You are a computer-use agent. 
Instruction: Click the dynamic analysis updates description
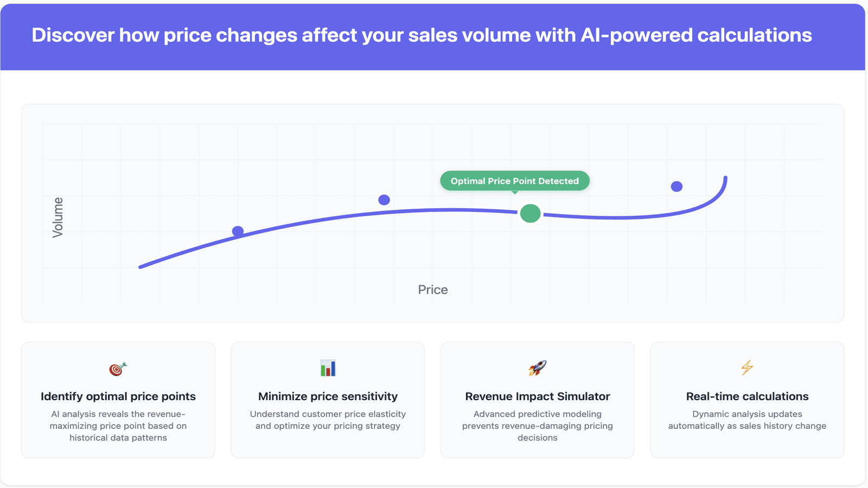[747, 420]
